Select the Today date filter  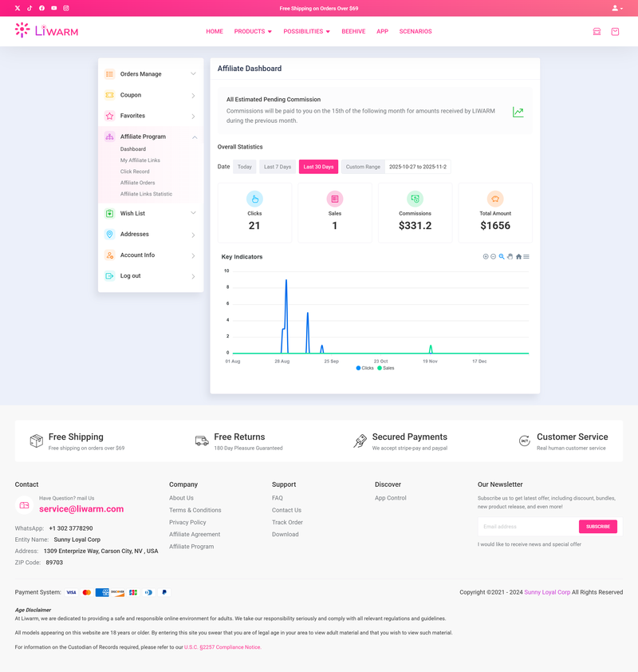(245, 167)
